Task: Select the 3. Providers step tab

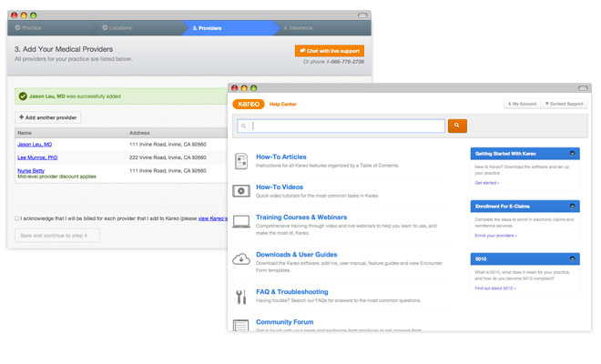Action: (x=230, y=28)
